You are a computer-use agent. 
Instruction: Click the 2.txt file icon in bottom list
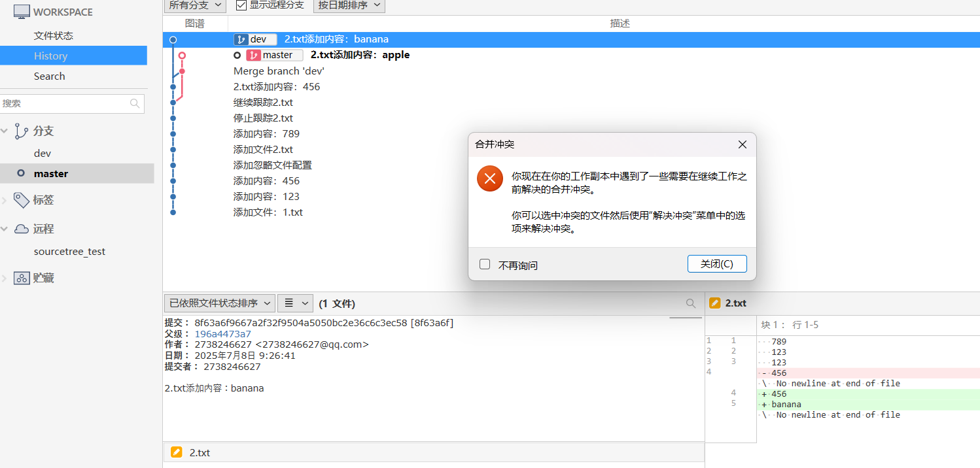pyautogui.click(x=176, y=452)
